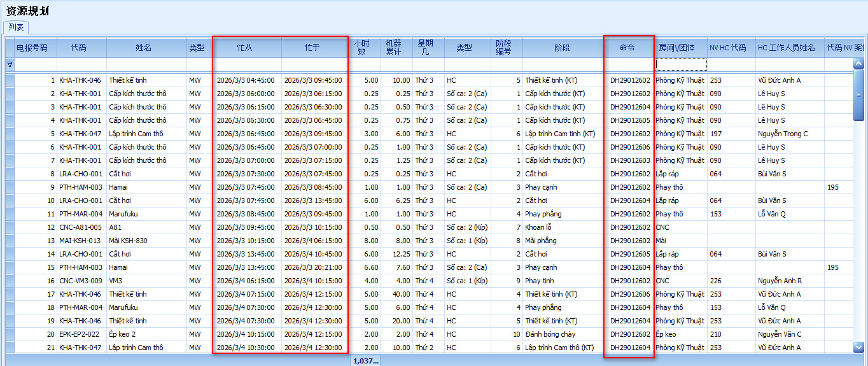868x366 pixels.
Task: Click the scroll down arrow at bottom right
Action: coord(858,347)
